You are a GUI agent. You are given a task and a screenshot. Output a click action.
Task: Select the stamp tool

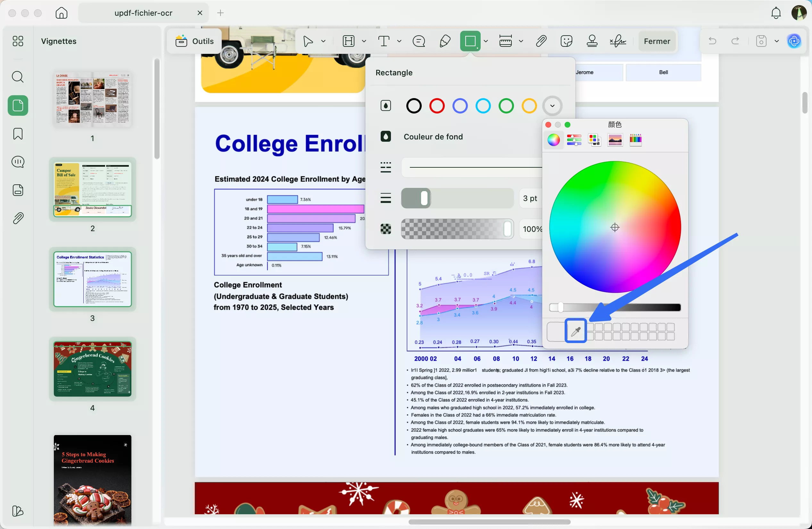(x=592, y=41)
